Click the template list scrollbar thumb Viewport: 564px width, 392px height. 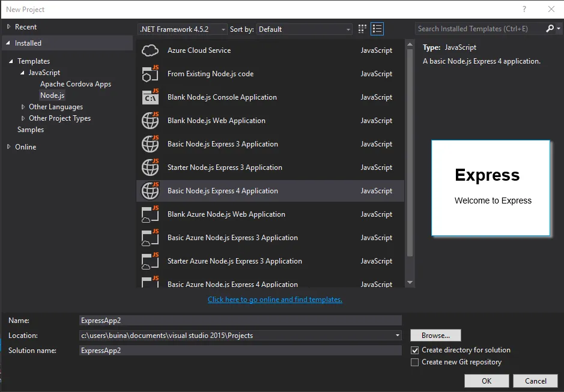pyautogui.click(x=410, y=153)
